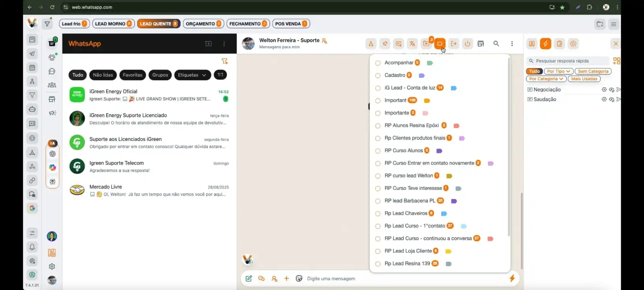Viewport: 644px width, 290px height.
Task: Select the RP Alunos Resina Epóxi radio
Action: [378, 126]
